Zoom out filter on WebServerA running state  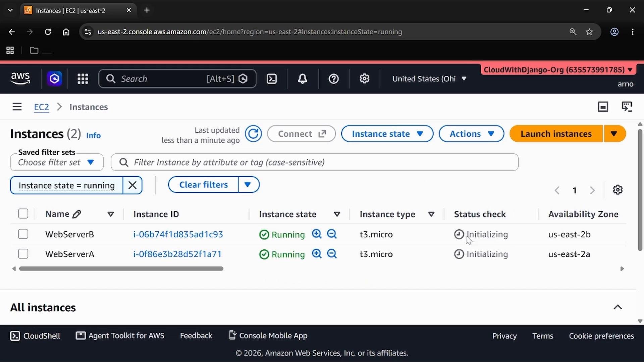coord(332,254)
